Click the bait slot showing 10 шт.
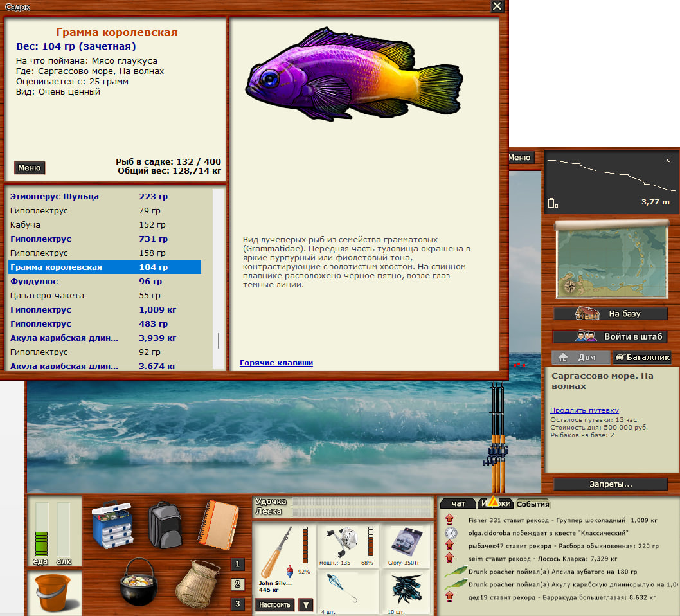 click(406, 592)
